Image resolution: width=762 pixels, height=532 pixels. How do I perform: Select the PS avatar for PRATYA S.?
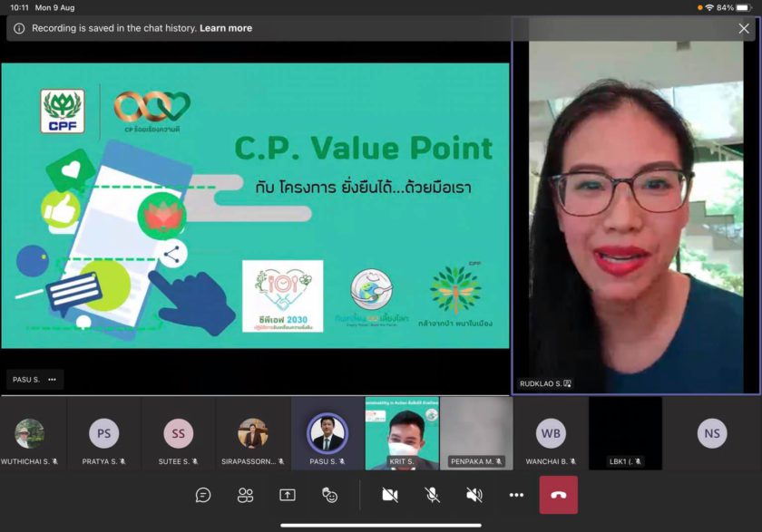click(103, 434)
